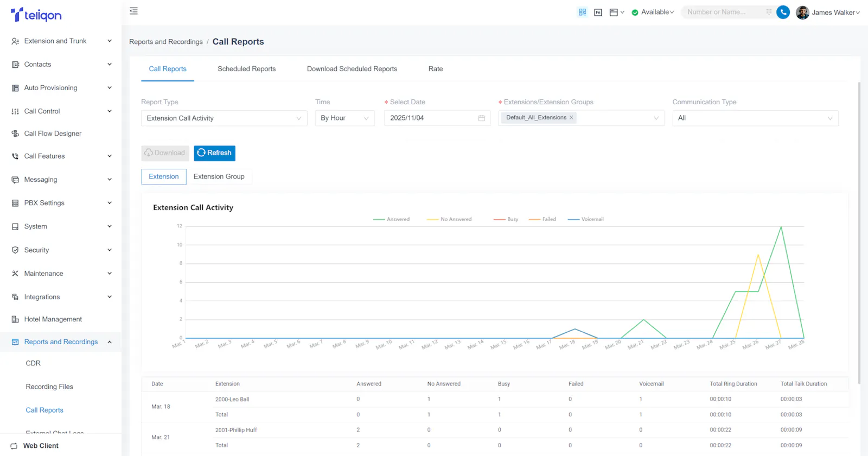The width and height of the screenshot is (868, 456).
Task: Collapse the sidebar menu icon
Action: point(133,11)
